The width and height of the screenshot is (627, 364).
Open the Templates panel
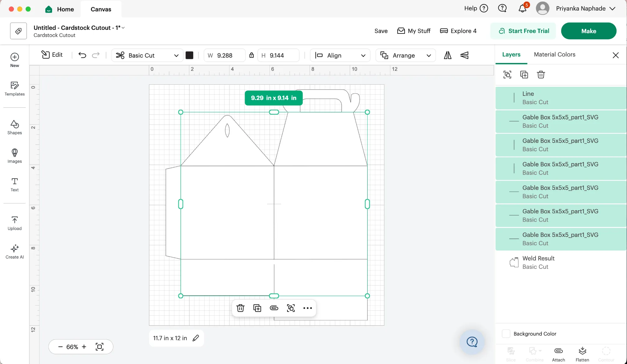[15, 89]
